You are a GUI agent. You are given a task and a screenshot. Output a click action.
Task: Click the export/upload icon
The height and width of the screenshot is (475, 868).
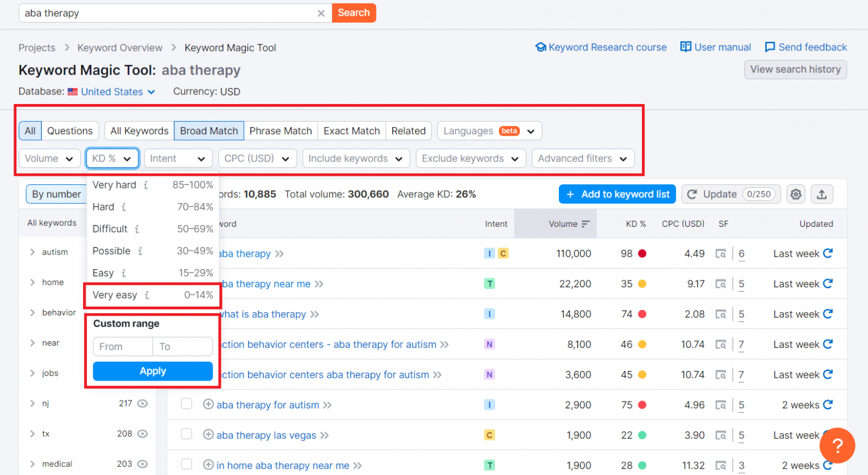823,194
